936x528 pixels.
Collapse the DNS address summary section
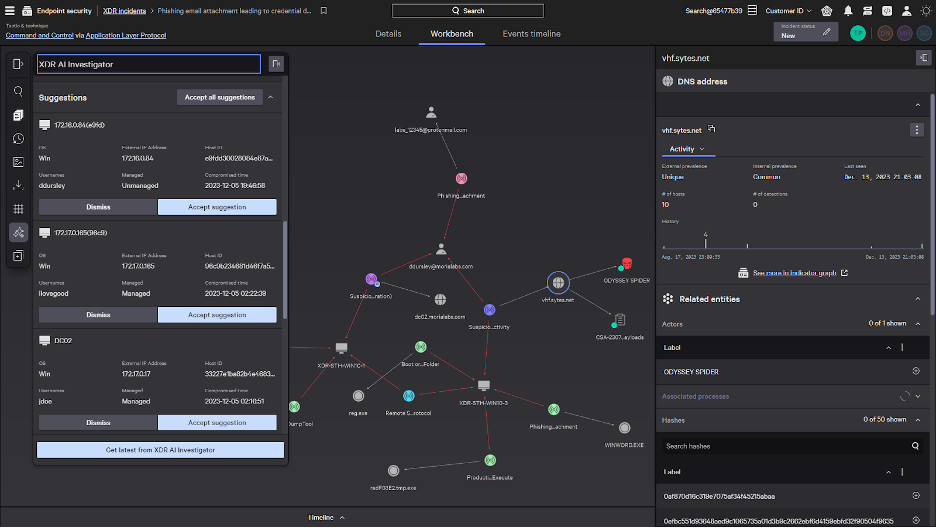click(917, 105)
